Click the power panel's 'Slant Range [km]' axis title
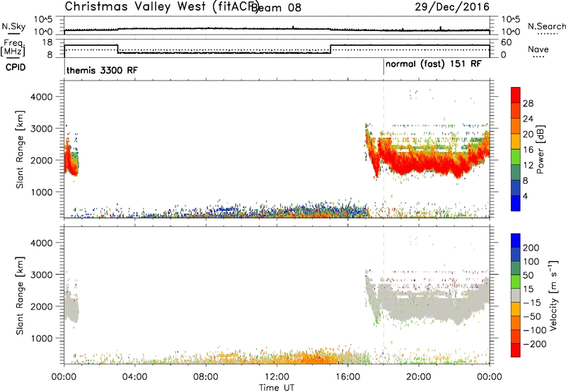Image resolution: width=566 pixels, height=392 pixels. [x=20, y=149]
